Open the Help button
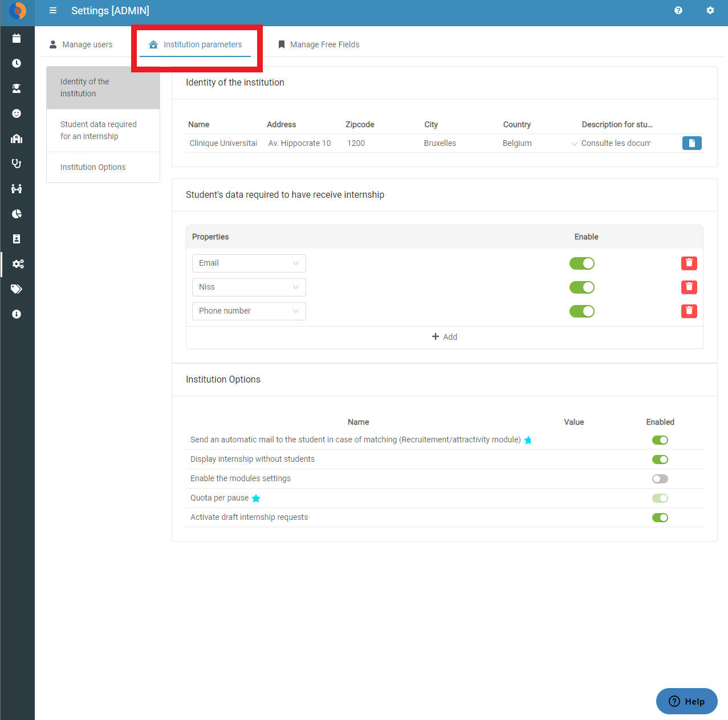 click(x=687, y=701)
